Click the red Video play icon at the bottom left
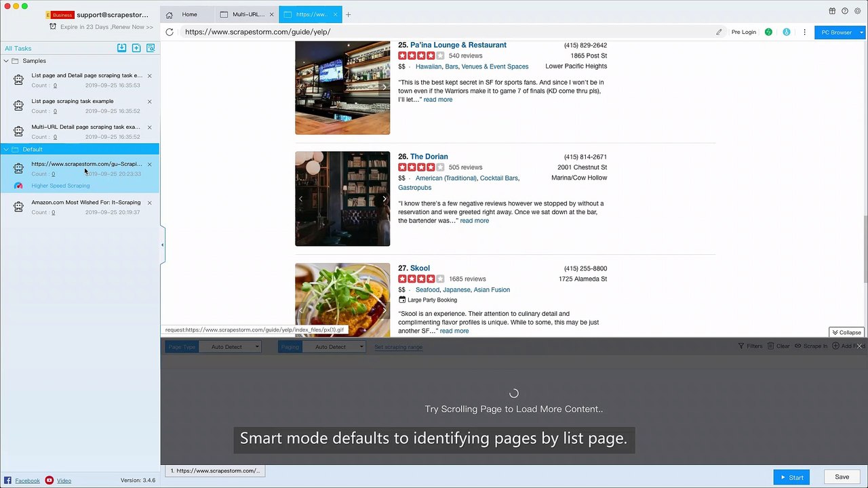Image resolution: width=868 pixels, height=488 pixels. (50, 481)
